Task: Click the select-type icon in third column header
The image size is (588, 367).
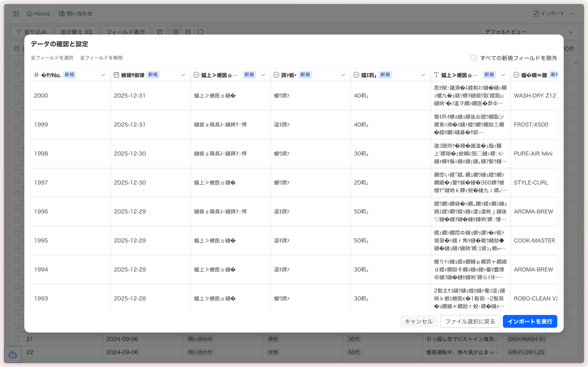Action: (x=196, y=75)
